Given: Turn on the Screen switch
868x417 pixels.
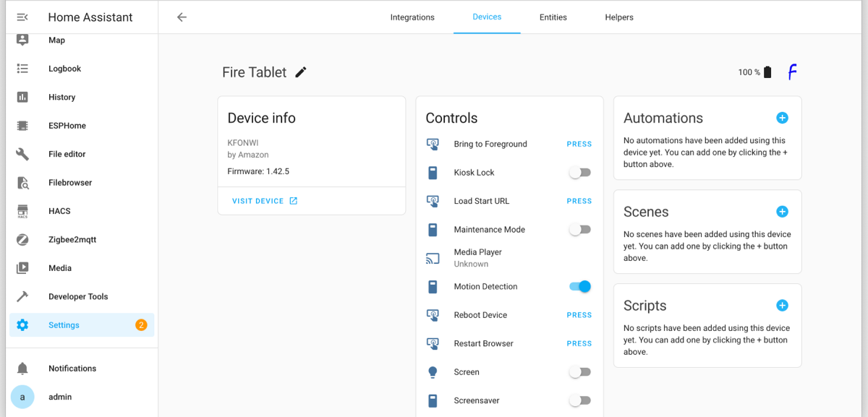Looking at the screenshot, I should tap(580, 372).
